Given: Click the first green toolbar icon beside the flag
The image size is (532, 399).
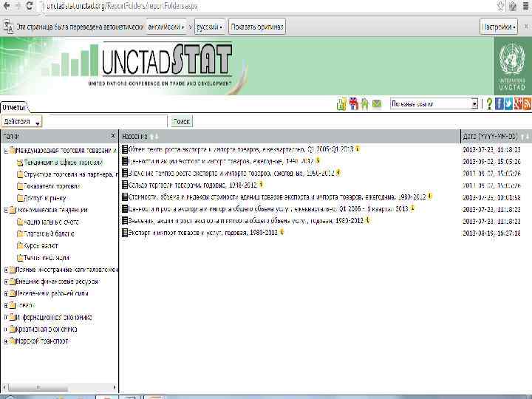Looking at the screenshot, I should pyautogui.click(x=341, y=104).
